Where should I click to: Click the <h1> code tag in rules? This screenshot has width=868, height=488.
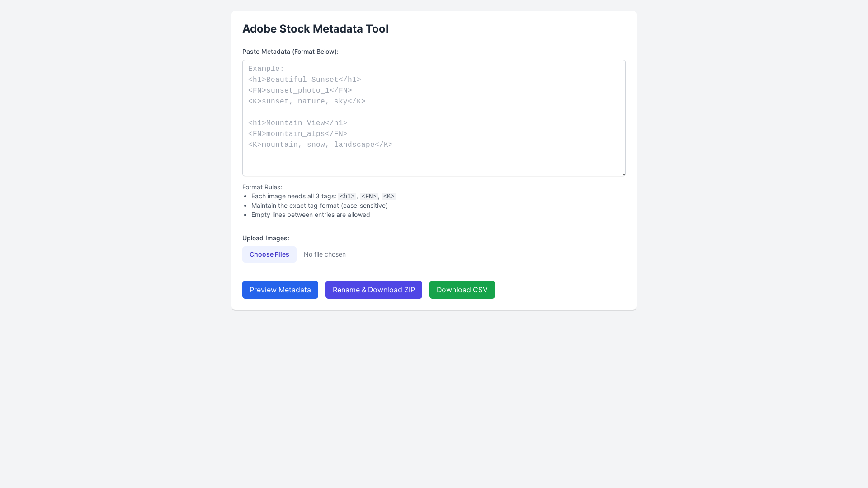[x=347, y=196]
